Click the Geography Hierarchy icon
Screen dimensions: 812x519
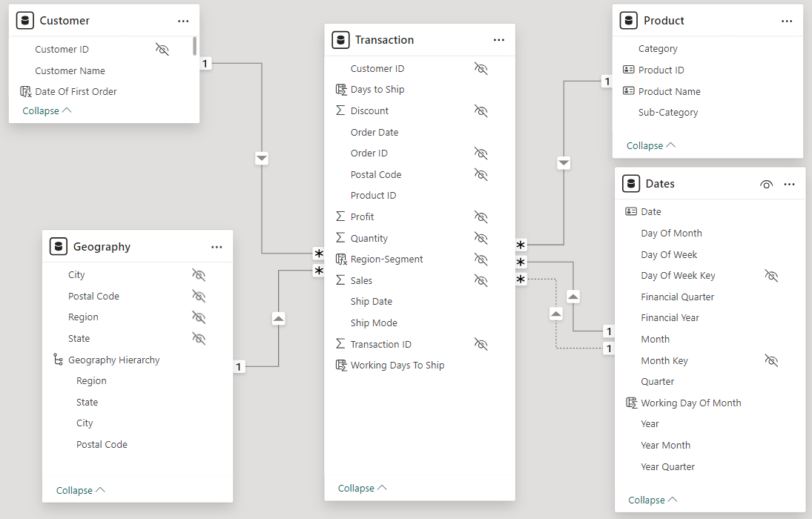point(58,360)
